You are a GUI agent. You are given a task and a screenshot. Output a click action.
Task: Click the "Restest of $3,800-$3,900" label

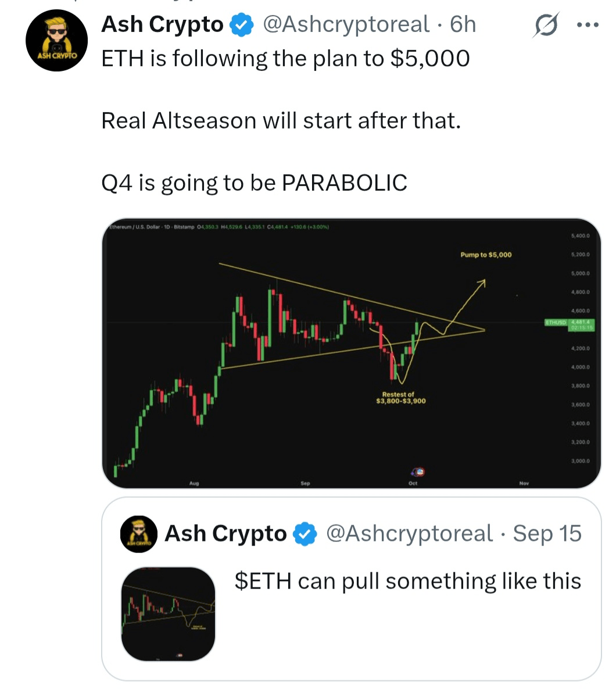click(x=401, y=398)
